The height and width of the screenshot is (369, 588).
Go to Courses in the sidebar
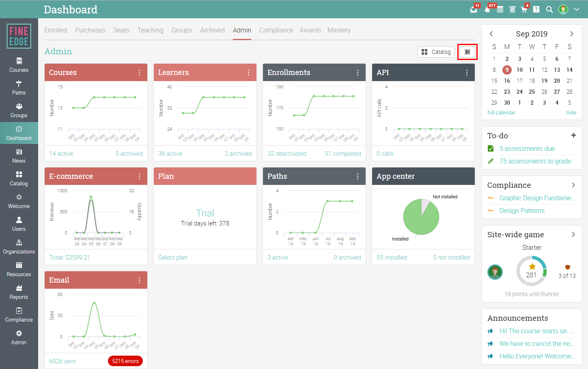pos(19,65)
